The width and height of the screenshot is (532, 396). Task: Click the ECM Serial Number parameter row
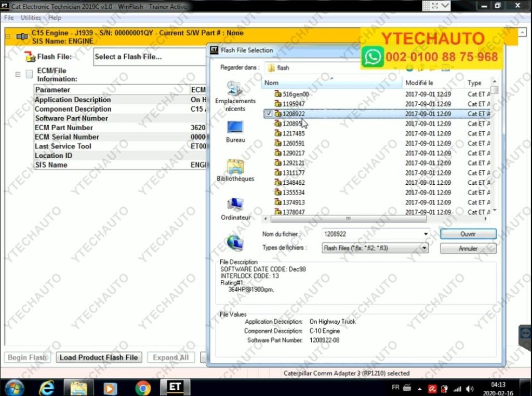pos(121,137)
